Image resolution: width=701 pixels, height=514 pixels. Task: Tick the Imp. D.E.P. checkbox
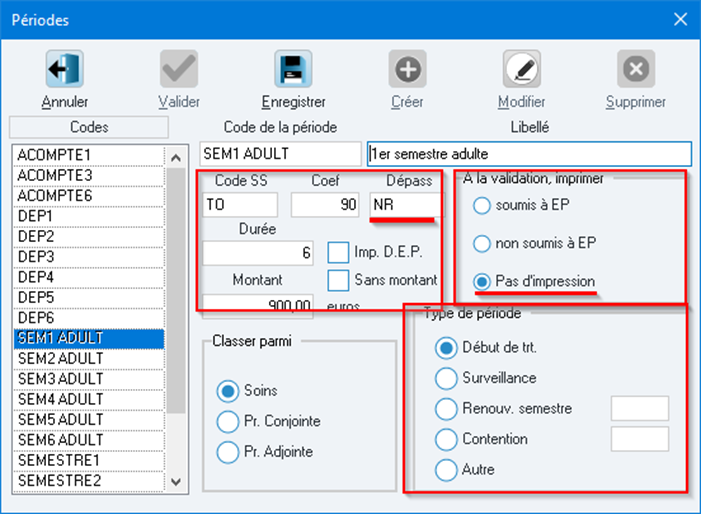point(338,253)
